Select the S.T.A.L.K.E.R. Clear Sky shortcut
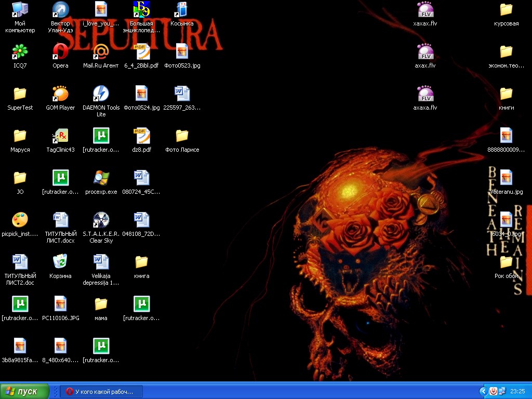The width and height of the screenshot is (532, 399). point(101,220)
